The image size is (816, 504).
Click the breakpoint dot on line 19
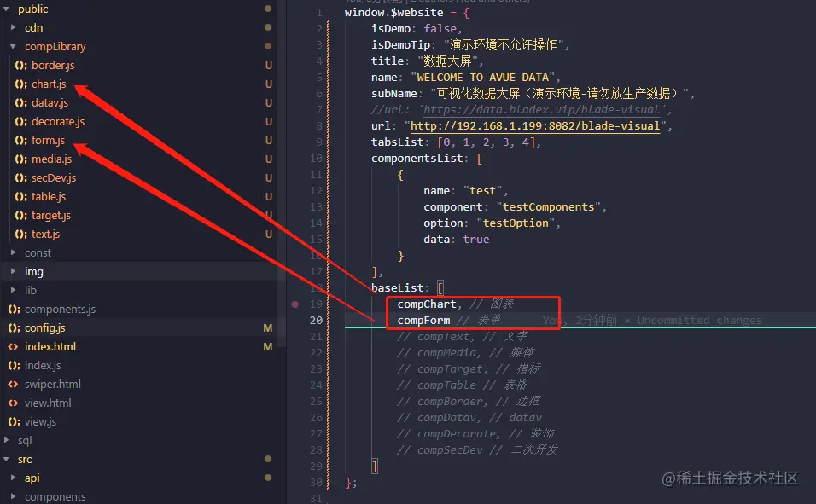coord(294,304)
